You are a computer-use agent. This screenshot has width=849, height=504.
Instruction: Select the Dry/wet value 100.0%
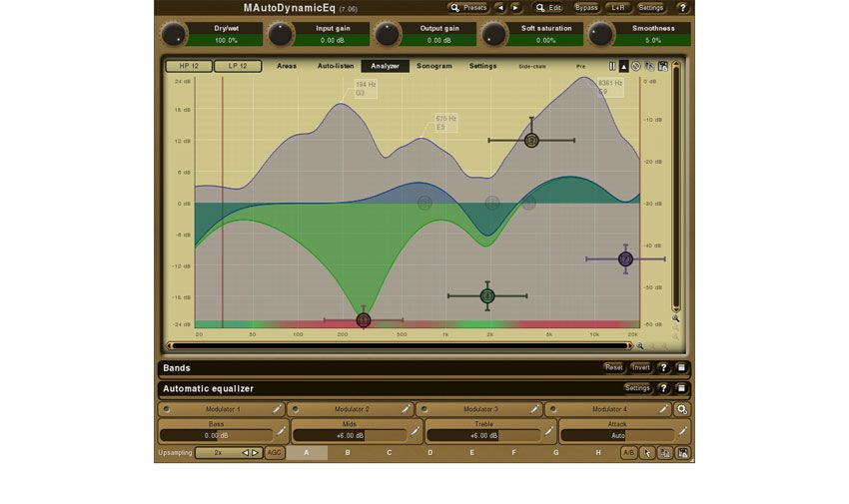pyautogui.click(x=226, y=41)
